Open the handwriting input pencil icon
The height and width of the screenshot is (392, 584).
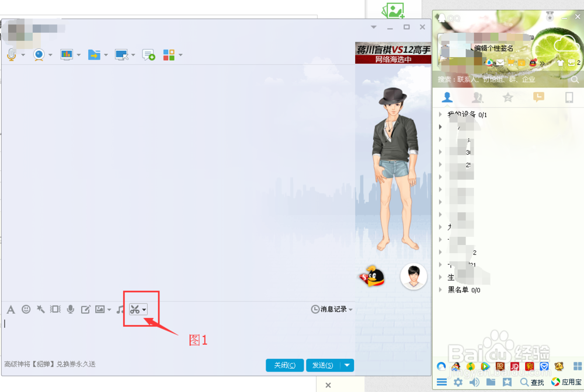pyautogui.click(x=85, y=309)
